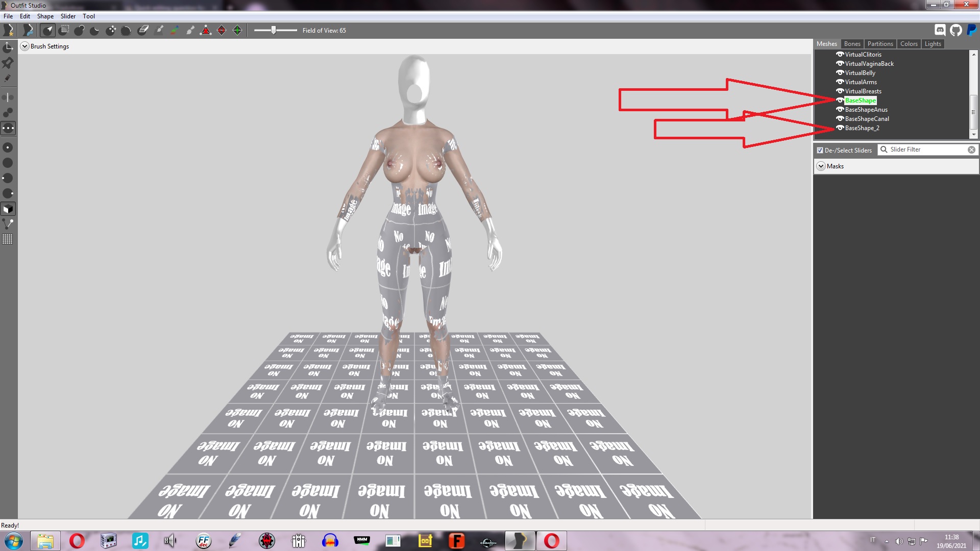
Task: Open the GitHub link icon
Action: pos(956,30)
